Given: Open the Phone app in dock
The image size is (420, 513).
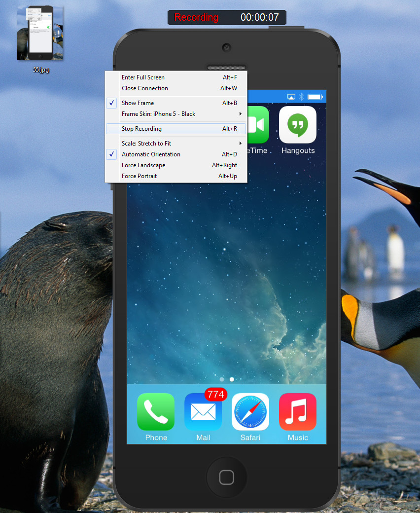Looking at the screenshot, I should [156, 412].
